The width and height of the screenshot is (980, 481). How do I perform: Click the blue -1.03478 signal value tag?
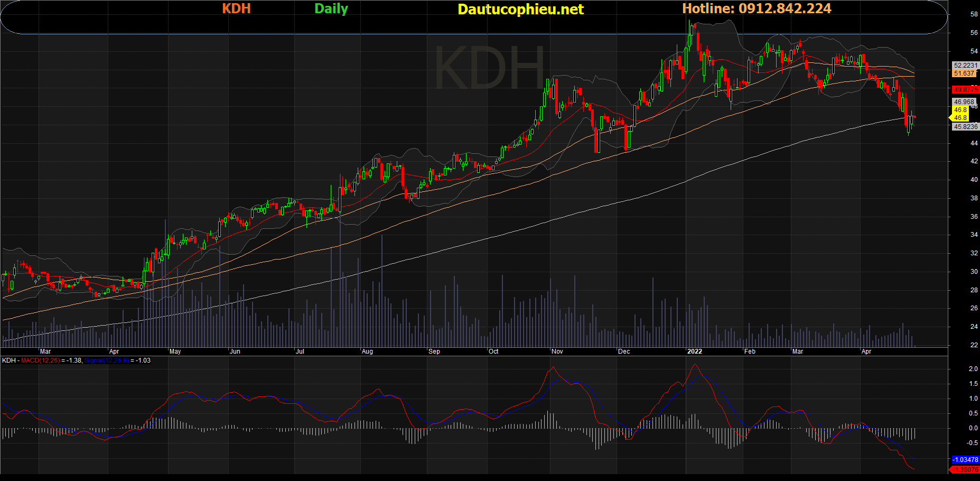(x=965, y=460)
